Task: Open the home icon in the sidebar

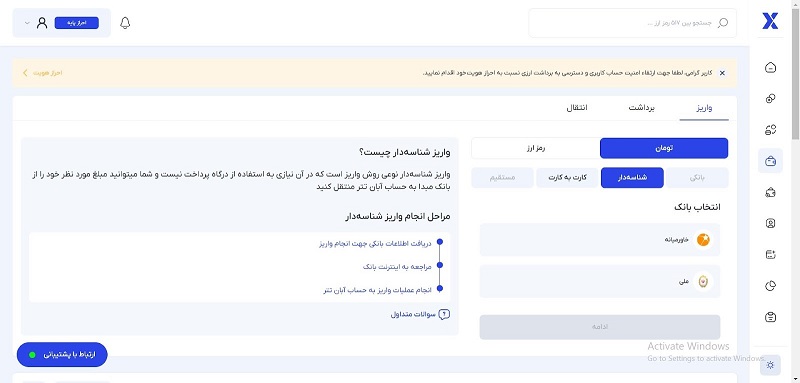Action: [x=770, y=67]
